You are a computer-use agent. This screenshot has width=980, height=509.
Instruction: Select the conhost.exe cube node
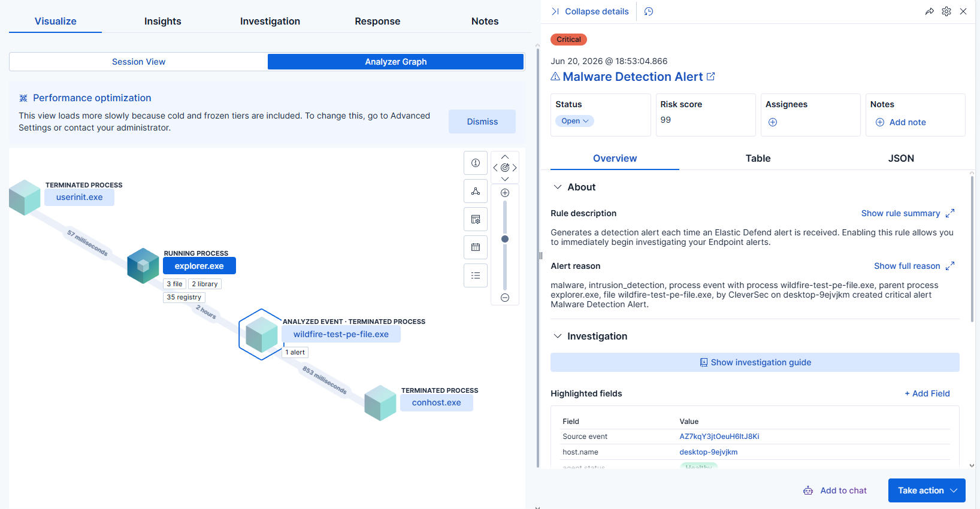coord(380,403)
